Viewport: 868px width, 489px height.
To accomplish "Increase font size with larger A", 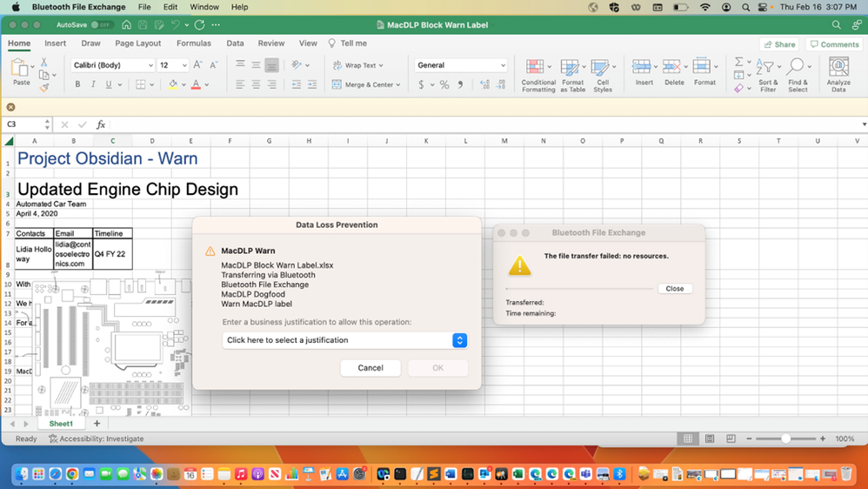I will coord(197,64).
